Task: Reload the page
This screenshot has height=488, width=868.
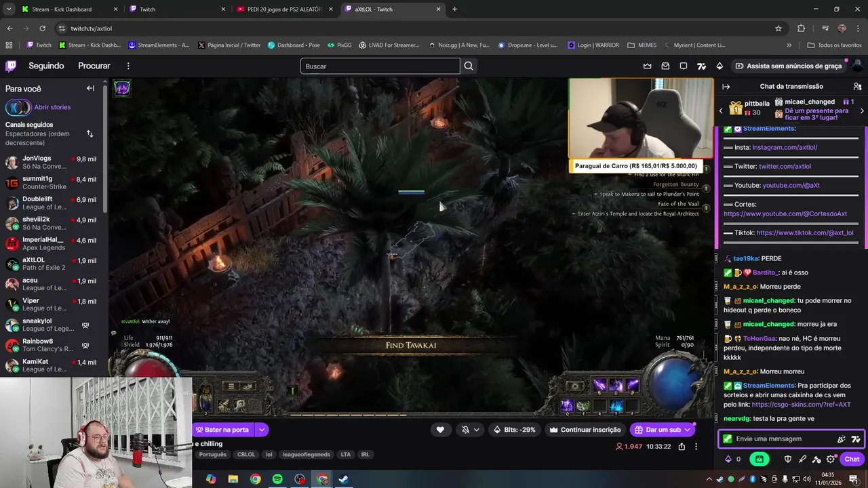Action: point(42,28)
